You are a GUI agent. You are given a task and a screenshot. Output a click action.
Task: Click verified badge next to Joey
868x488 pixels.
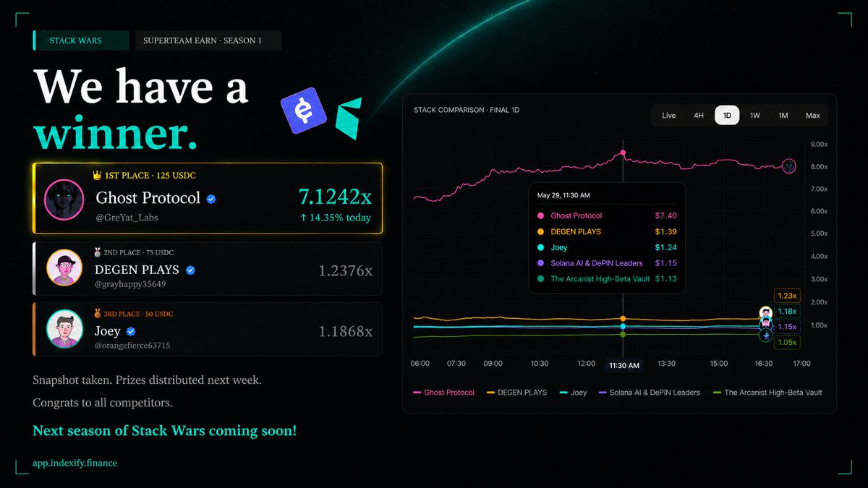tap(132, 332)
